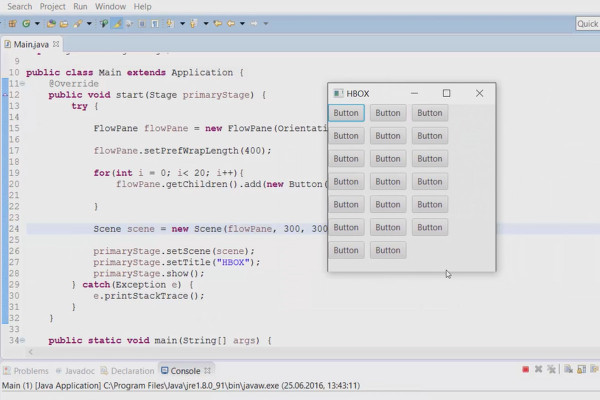This screenshot has height=400, width=600.
Task: Click the red Terminate console icon
Action: (x=525, y=369)
